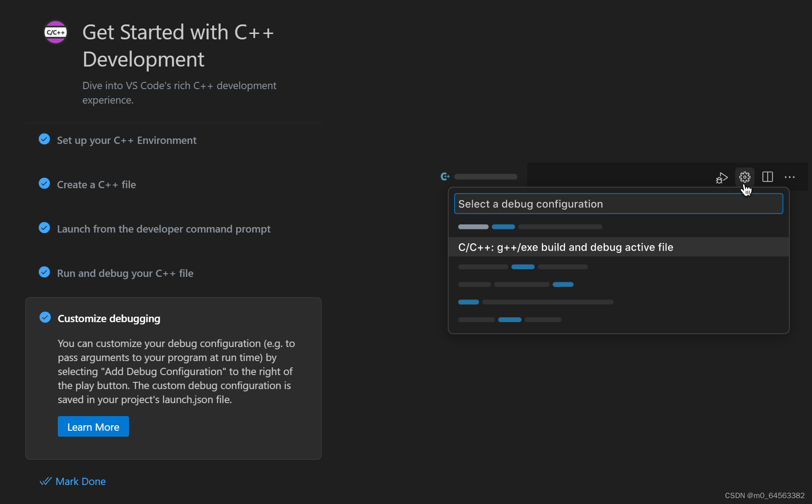812x504 pixels.
Task: Click the split editor icon
Action: coord(768,177)
